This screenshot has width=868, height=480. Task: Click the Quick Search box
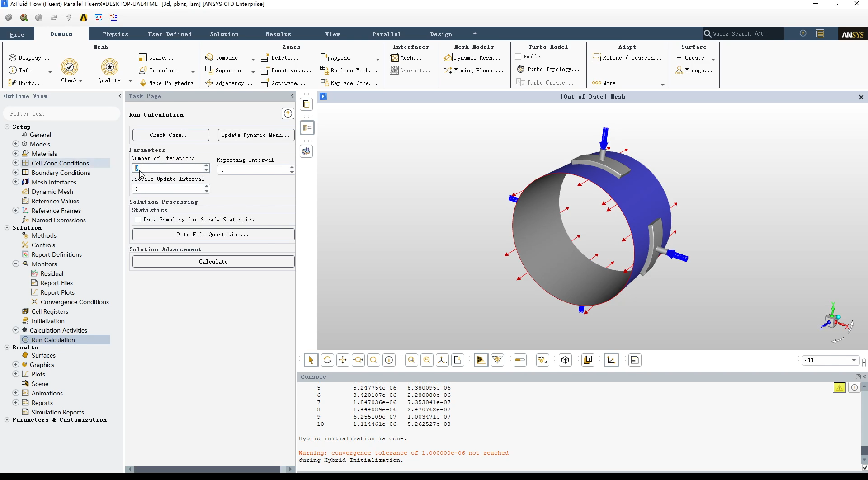744,33
